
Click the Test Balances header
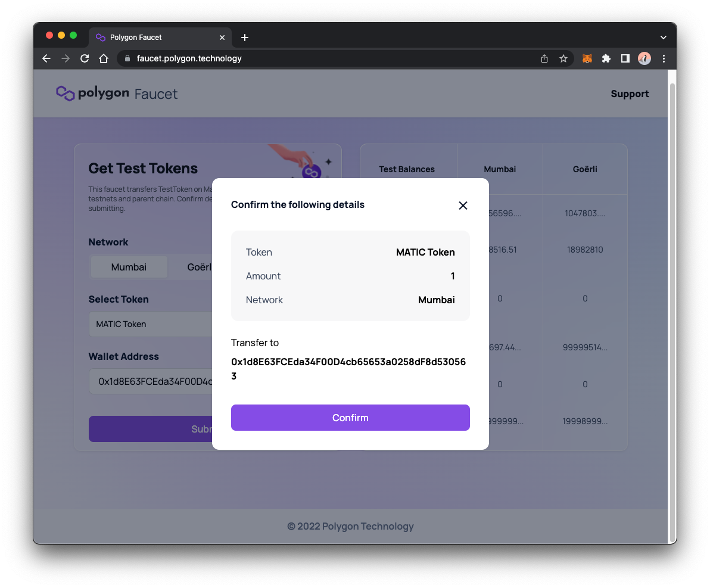tap(407, 169)
